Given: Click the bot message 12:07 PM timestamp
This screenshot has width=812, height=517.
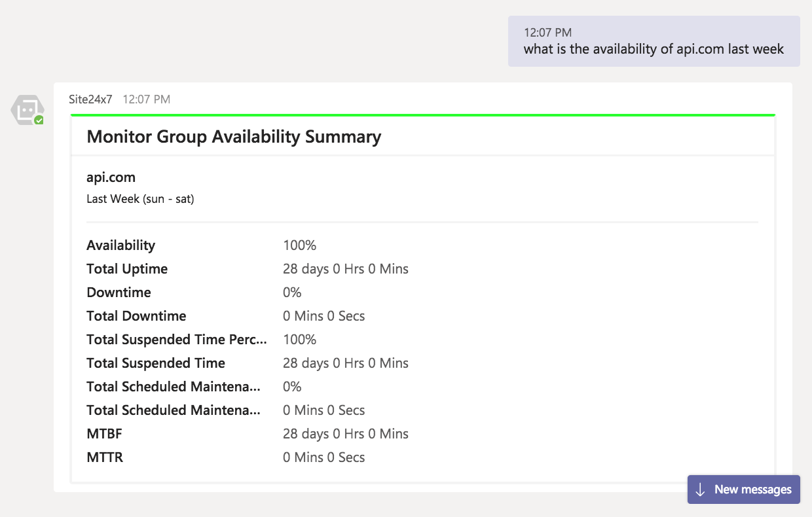Looking at the screenshot, I should point(147,99).
